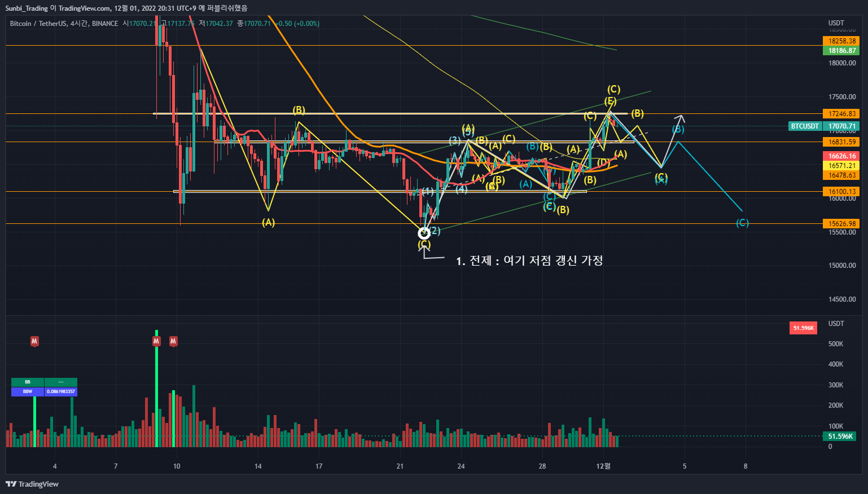Click the green 51.596K volume label

click(x=839, y=436)
